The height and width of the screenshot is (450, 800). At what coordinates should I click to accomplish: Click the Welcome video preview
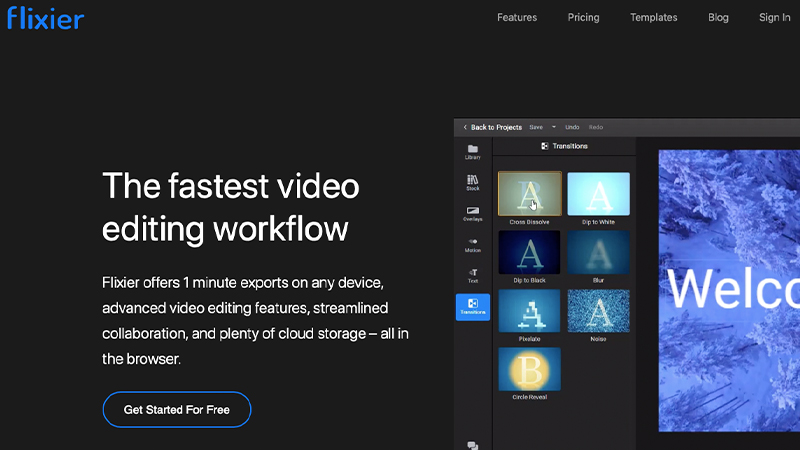[729, 290]
